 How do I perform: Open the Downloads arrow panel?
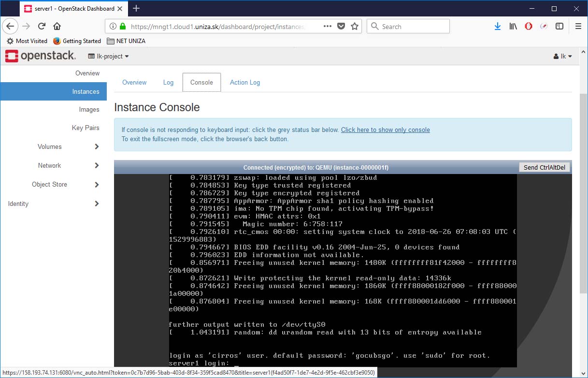point(498,27)
